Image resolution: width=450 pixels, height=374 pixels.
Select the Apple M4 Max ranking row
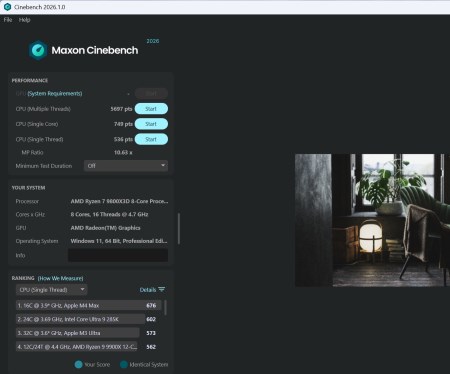[x=89, y=305]
